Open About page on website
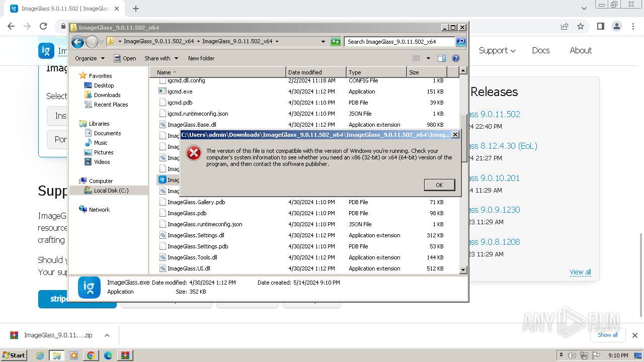644x362 pixels. click(581, 50)
